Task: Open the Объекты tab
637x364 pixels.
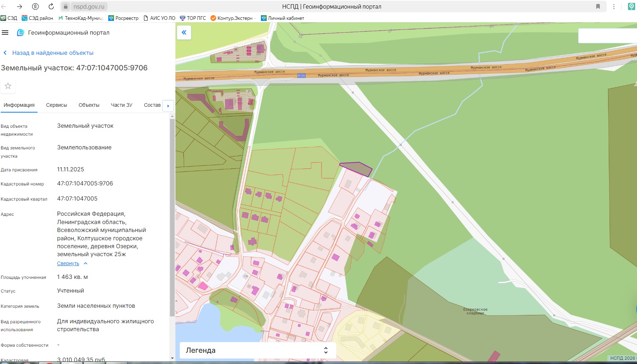Action: [89, 105]
